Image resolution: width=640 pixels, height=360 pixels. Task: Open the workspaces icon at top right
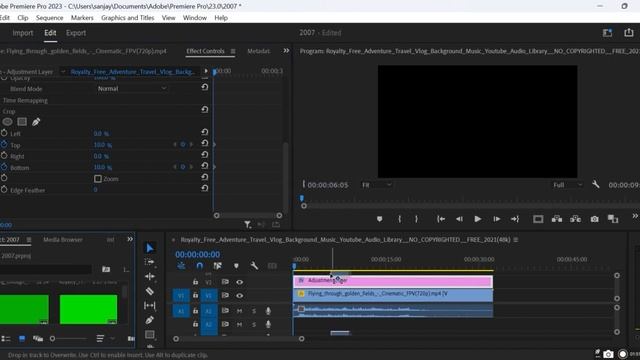pos(607,33)
